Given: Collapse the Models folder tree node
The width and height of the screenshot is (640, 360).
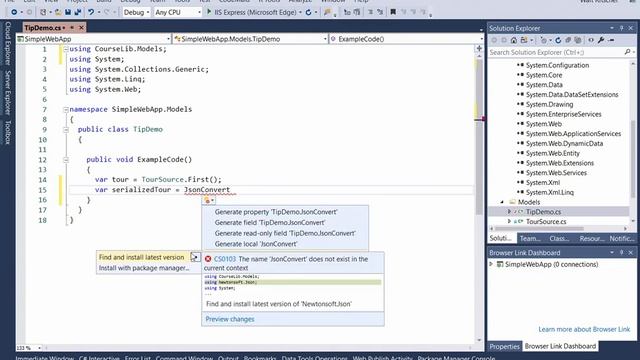Looking at the screenshot, I should point(502,202).
